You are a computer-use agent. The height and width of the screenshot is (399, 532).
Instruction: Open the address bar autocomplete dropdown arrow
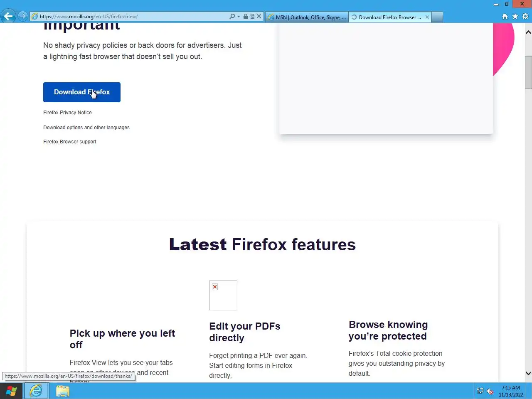coord(239,17)
